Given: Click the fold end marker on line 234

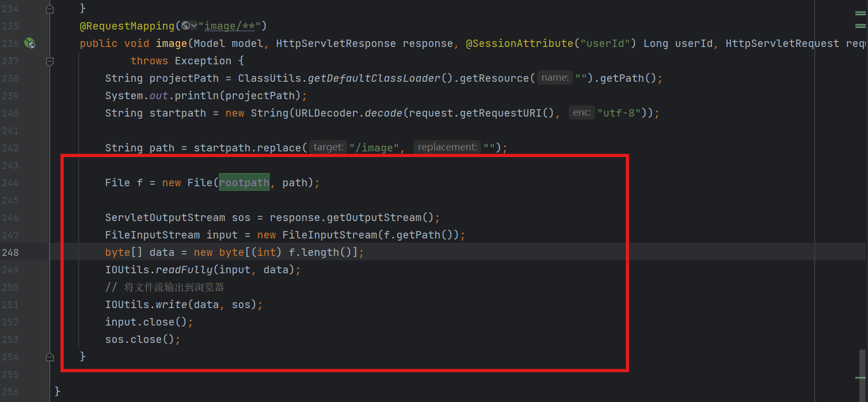Looking at the screenshot, I should pos(50,9).
